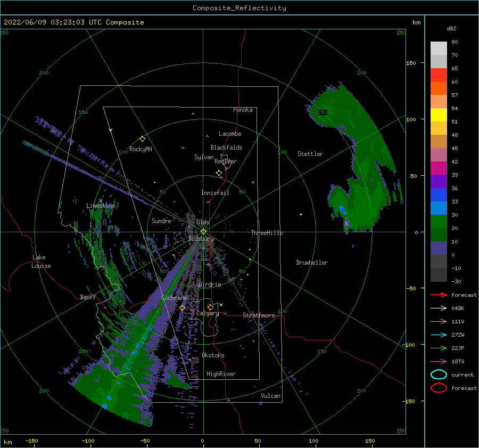Click the ThreeHills label

coord(267,233)
